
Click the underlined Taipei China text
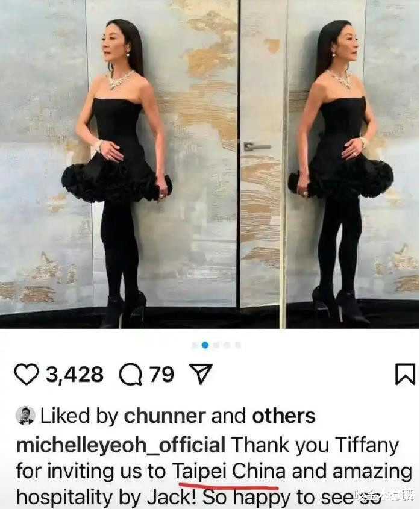tap(228, 471)
